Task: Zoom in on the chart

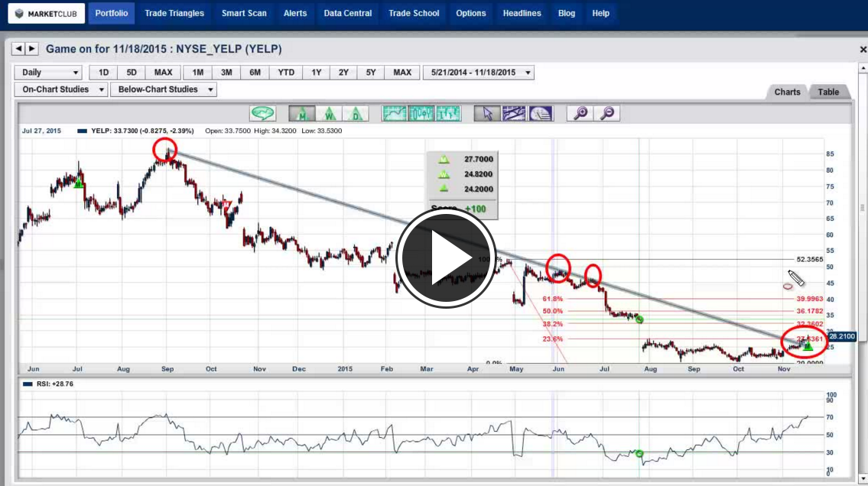Action: [x=580, y=113]
